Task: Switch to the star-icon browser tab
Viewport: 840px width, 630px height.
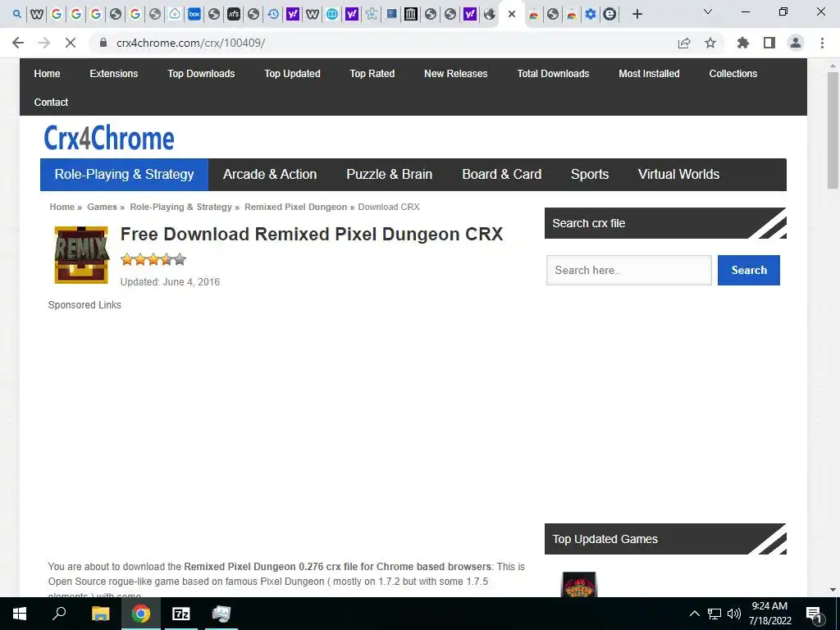Action: [x=372, y=14]
